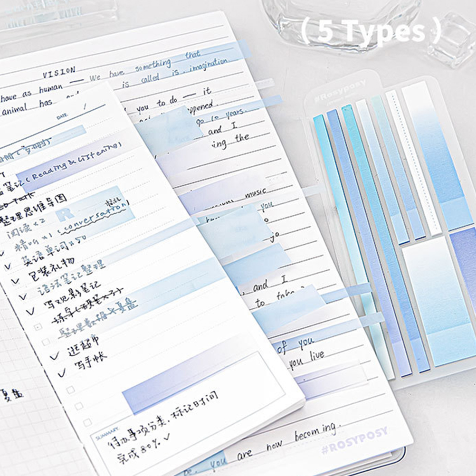Screen dimensions: 476x476
Task: Click the blue letter R sticker
Action: tap(65, 214)
